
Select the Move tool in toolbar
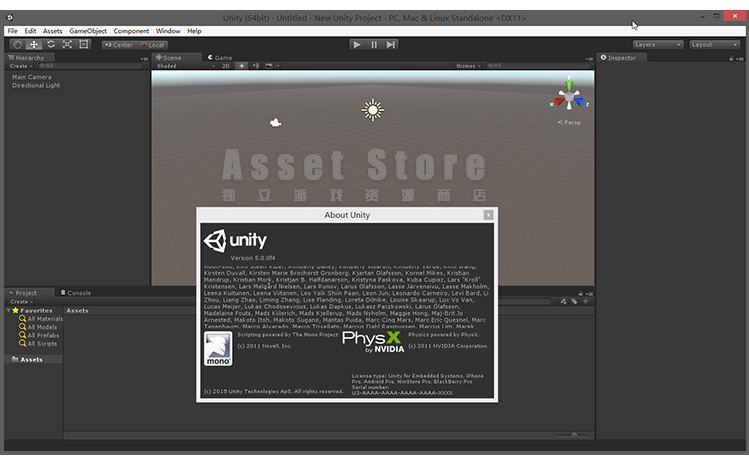pos(34,45)
